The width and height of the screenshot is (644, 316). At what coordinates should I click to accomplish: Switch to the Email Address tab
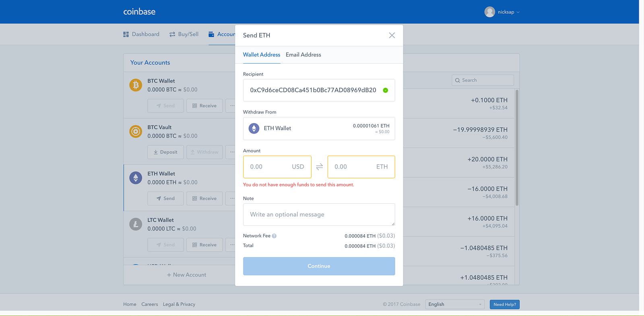(303, 55)
